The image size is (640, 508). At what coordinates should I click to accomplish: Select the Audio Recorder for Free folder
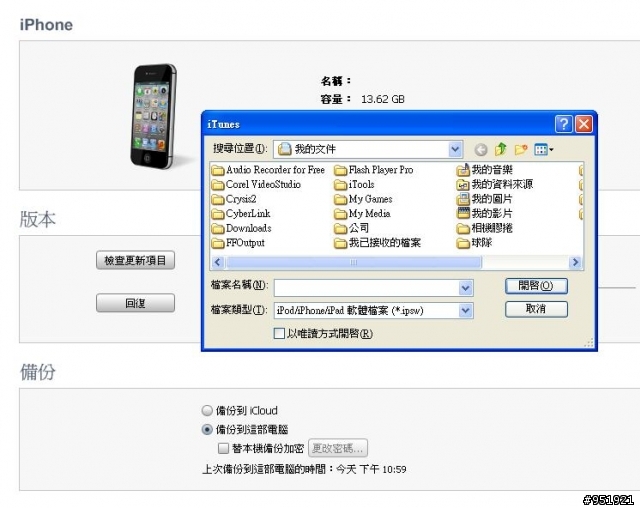pos(268,170)
